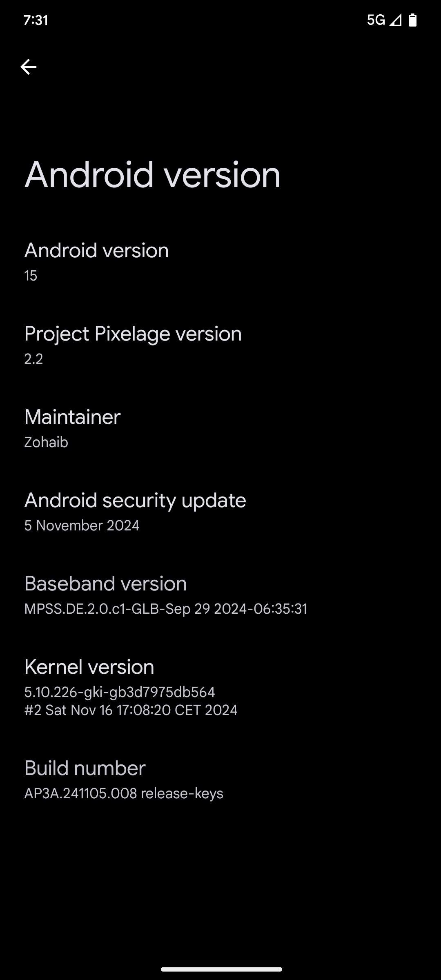Image resolution: width=441 pixels, height=980 pixels.
Task: Tap the back arrow icon
Action: click(x=28, y=67)
